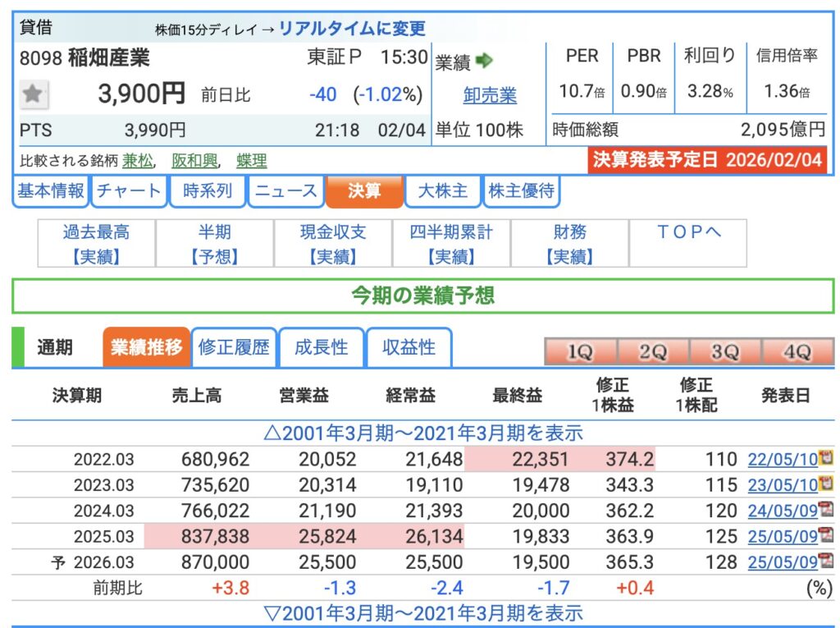The width and height of the screenshot is (840, 628).
Task: Open the document icon beside 22/05/10
Action: point(826,459)
